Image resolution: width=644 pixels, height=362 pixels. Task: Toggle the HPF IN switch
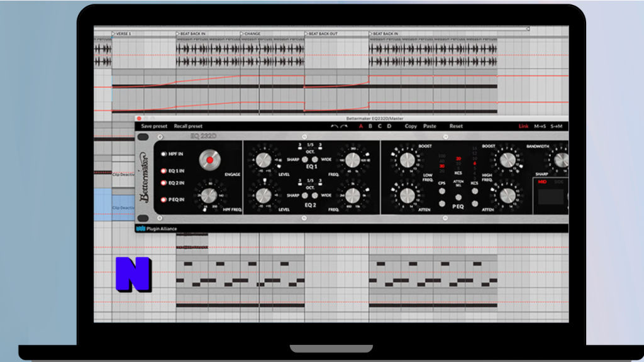click(x=164, y=154)
